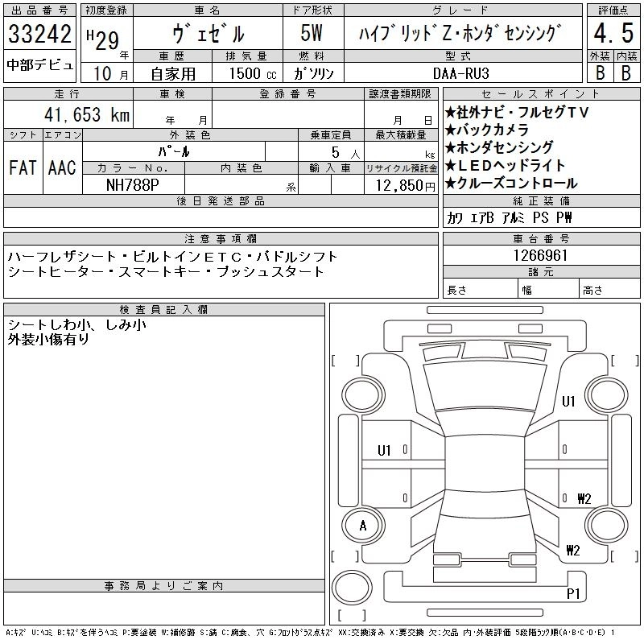Screen dimensions: 644x644
Task: Click the wheel circle marked A
Action: [x=363, y=526]
